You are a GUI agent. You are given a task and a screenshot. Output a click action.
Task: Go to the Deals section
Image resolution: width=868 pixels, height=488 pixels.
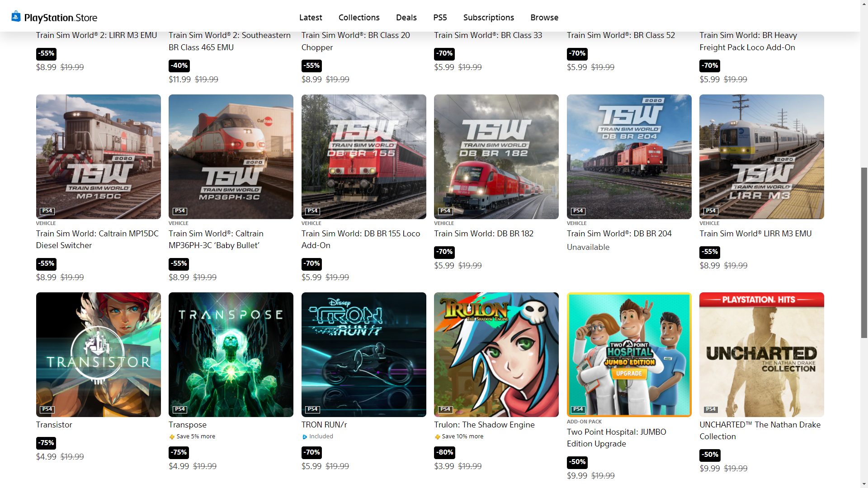[x=406, y=17]
